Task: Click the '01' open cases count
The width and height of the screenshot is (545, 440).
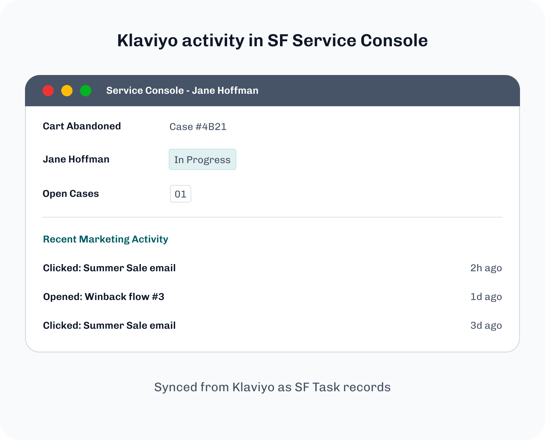Action: tap(180, 194)
